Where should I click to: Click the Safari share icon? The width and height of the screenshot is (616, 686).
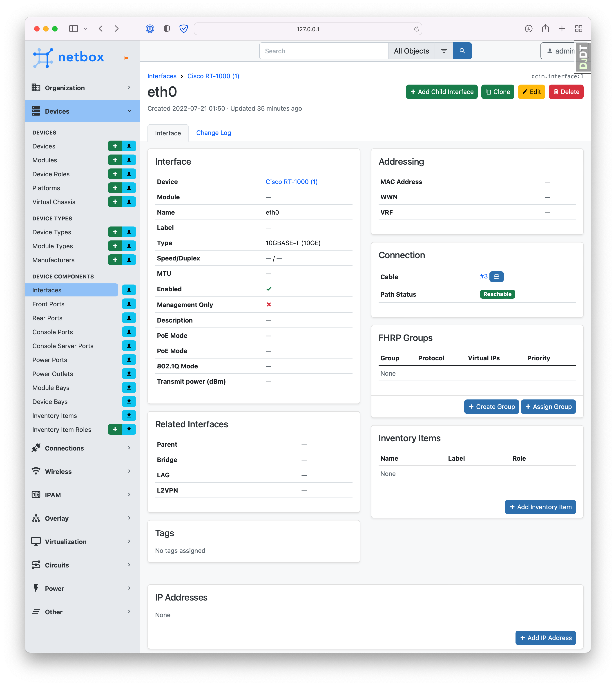(x=545, y=29)
